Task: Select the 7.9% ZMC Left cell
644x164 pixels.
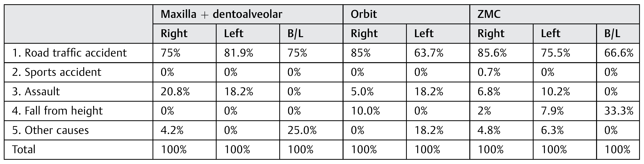Action: pyautogui.click(x=552, y=111)
